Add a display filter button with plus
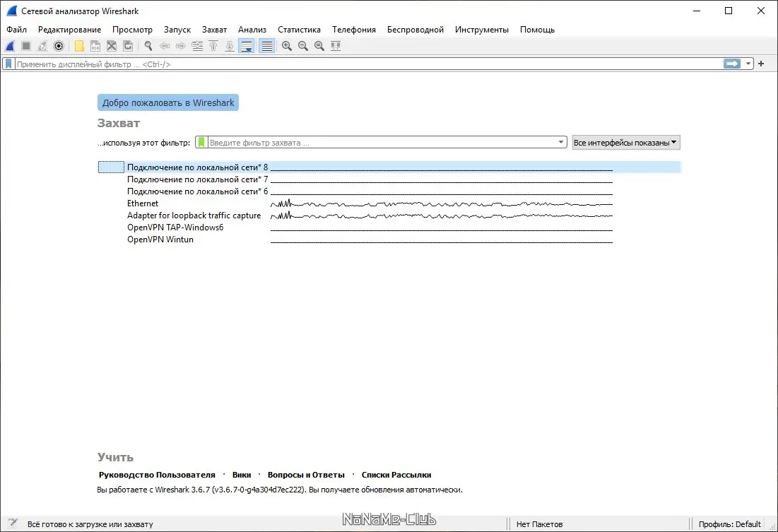This screenshot has height=532, width=778. (x=761, y=64)
